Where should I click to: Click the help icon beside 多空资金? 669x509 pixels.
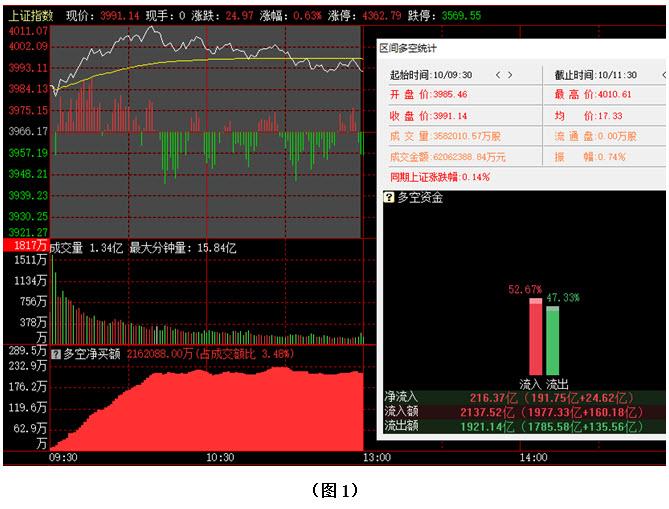(x=389, y=198)
